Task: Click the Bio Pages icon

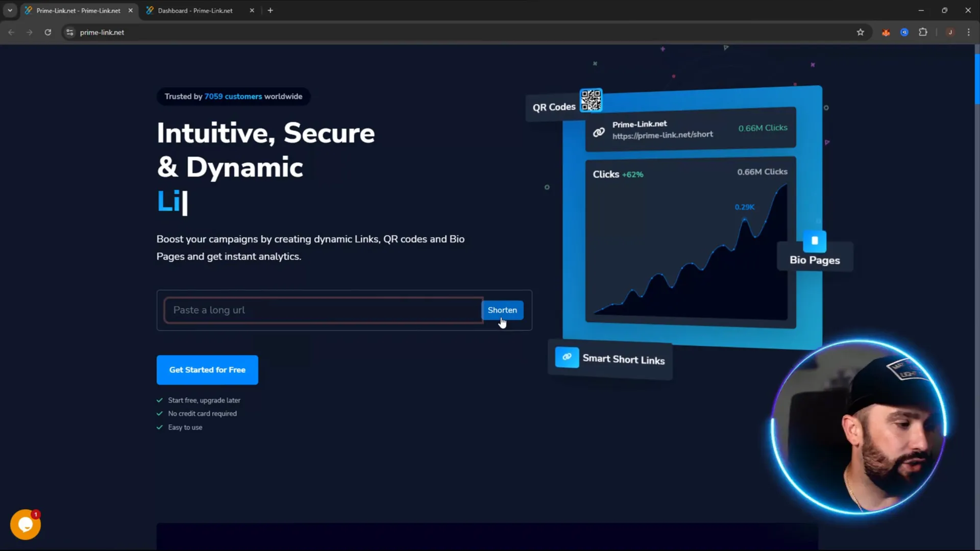Action: (x=815, y=241)
